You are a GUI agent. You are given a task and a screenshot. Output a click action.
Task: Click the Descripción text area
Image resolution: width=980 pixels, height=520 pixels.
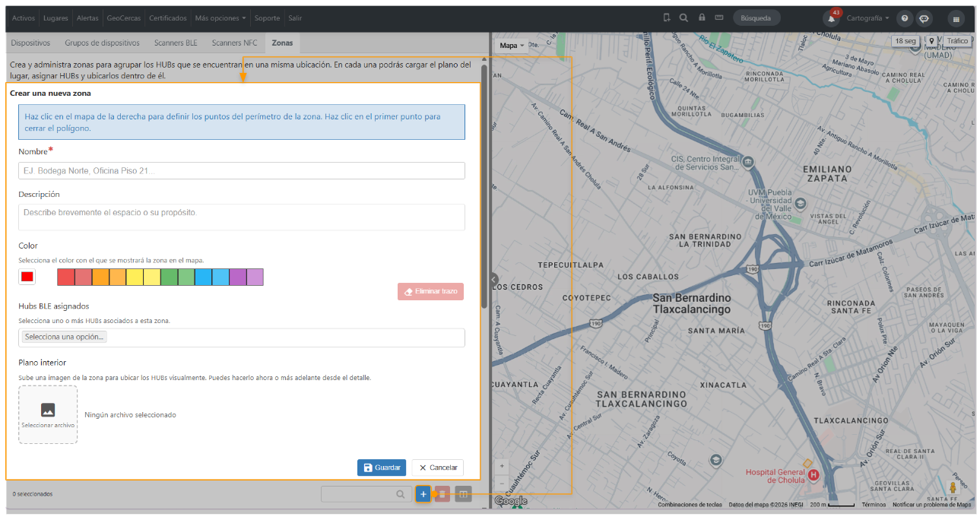click(242, 217)
